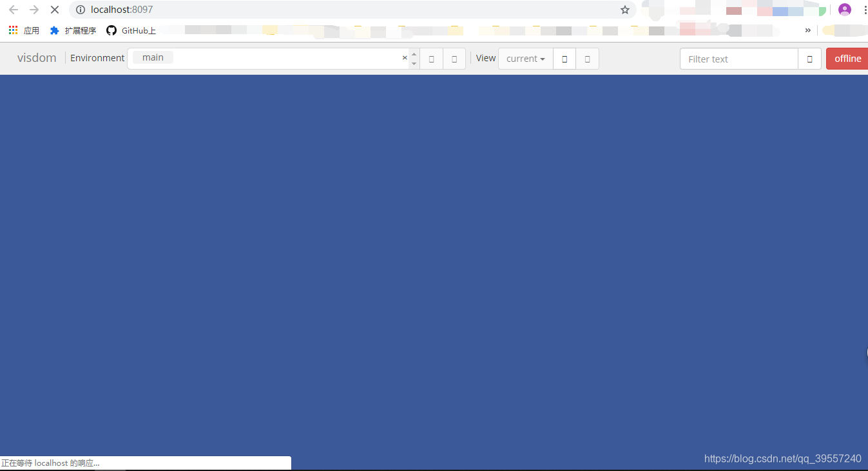
Task: Open the View dropdown showing current
Action: (x=526, y=59)
